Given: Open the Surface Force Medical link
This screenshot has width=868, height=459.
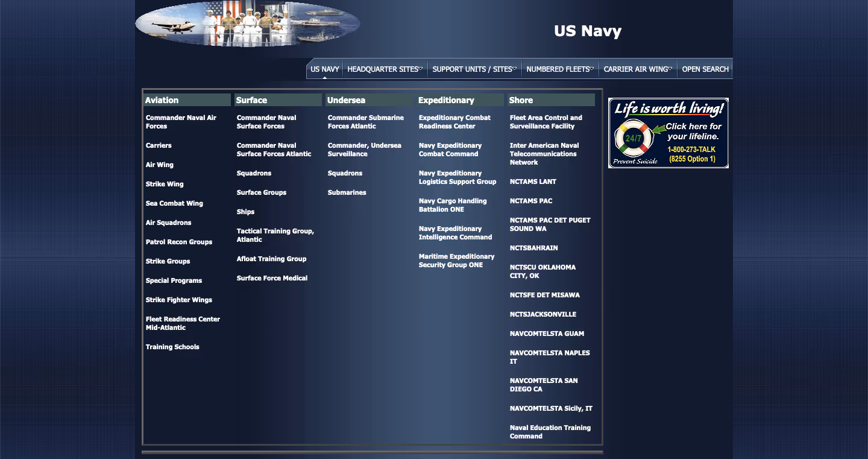Looking at the screenshot, I should tap(272, 278).
